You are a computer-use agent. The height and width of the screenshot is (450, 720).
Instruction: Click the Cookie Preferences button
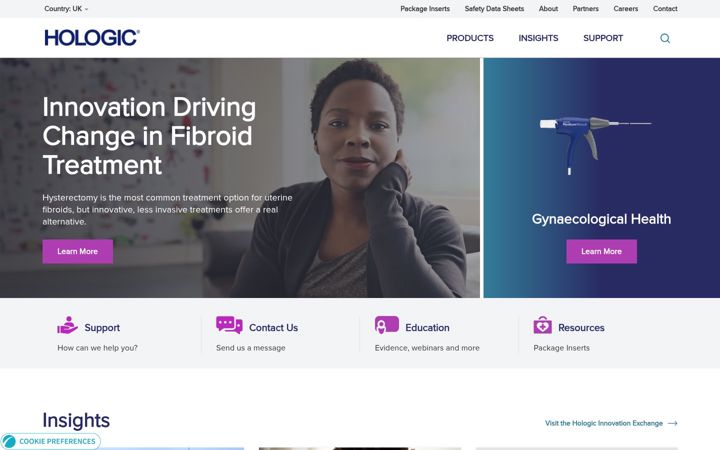51,441
